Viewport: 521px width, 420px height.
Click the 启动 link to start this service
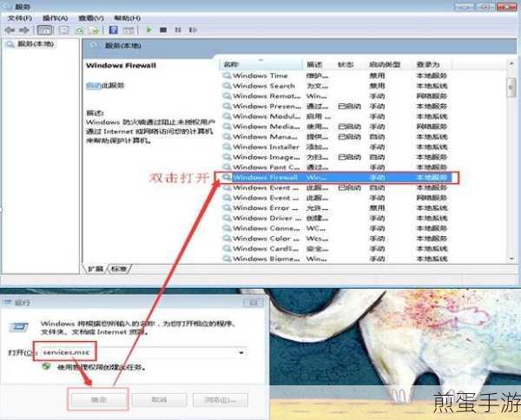tap(93, 86)
